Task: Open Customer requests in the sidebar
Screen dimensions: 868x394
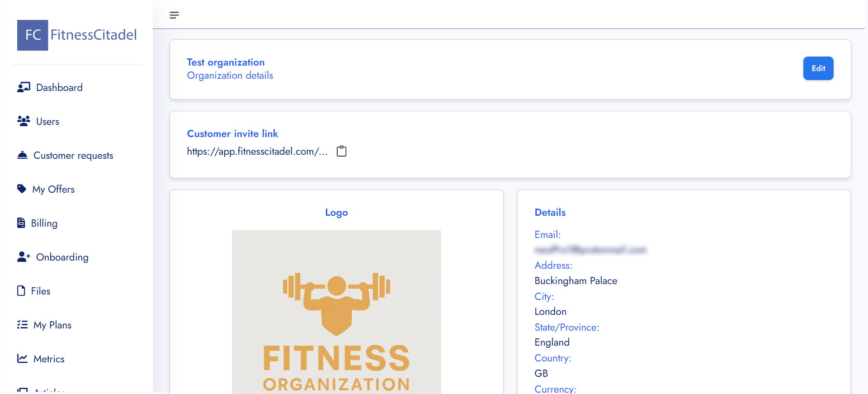Action: coord(73,156)
